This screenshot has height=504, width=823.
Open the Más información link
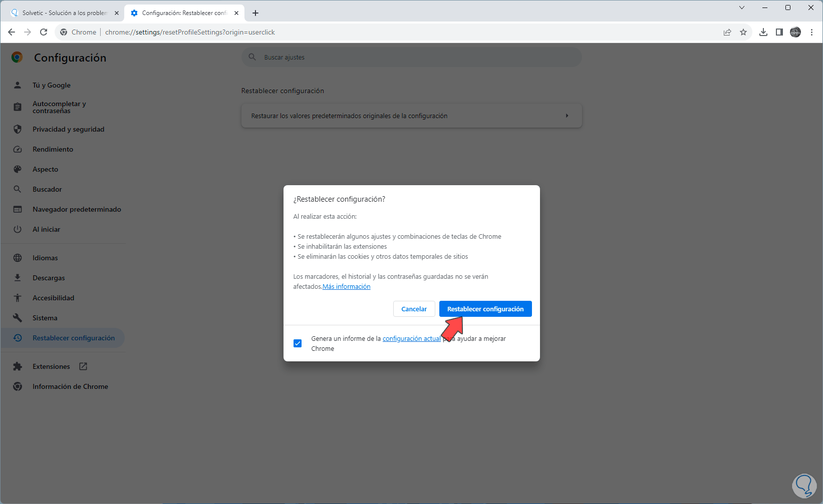click(x=347, y=287)
